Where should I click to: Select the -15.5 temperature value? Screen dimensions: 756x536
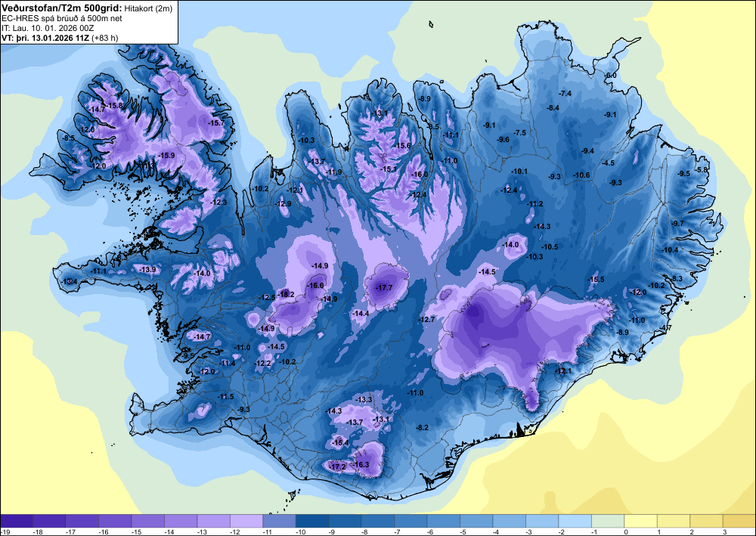pyautogui.click(x=596, y=280)
